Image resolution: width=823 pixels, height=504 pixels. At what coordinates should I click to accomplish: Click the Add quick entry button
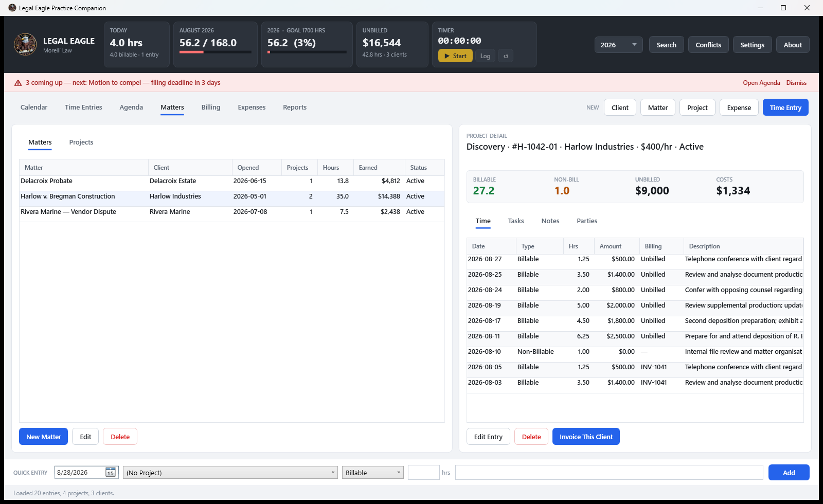point(789,473)
